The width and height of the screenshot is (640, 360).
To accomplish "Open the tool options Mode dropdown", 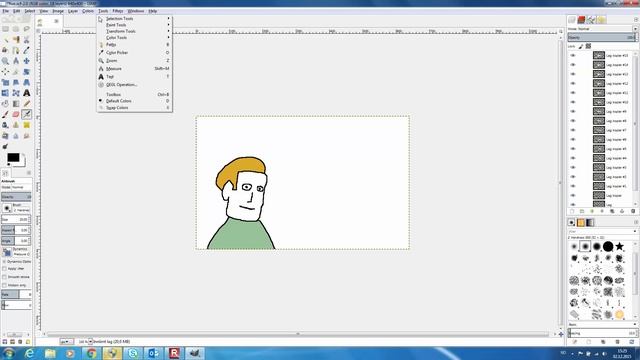I will 16,187.
